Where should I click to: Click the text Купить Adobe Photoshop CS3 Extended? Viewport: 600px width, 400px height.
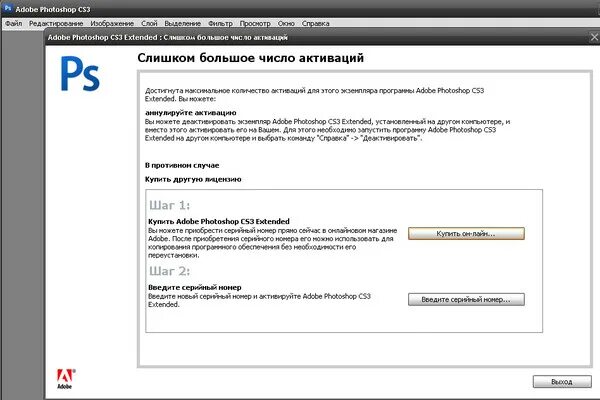(219, 221)
